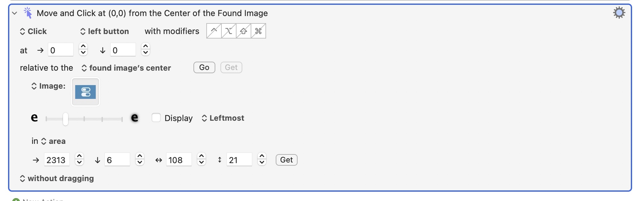Open the Click type dropdown
This screenshot has width=644, height=201.
point(33,31)
